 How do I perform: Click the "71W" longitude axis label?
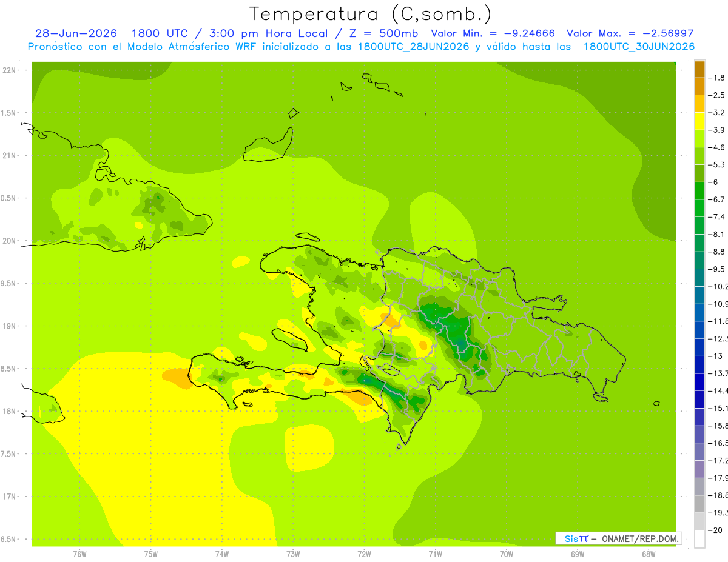(x=435, y=554)
